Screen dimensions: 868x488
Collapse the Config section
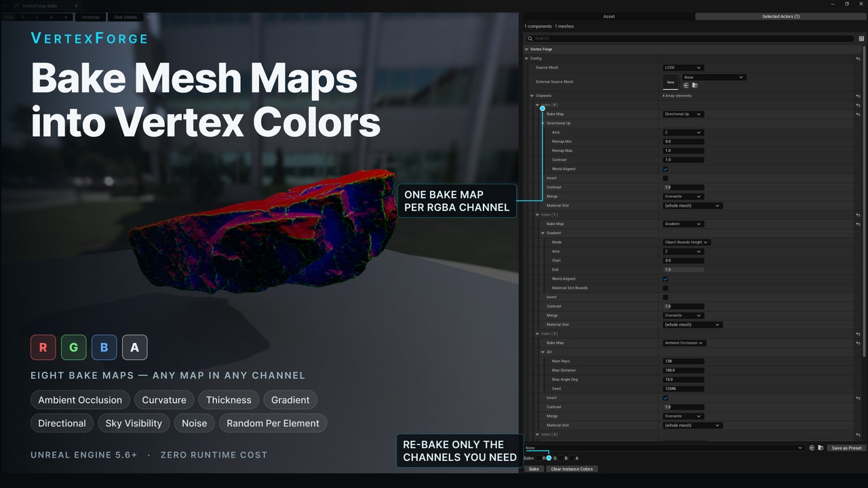(x=527, y=59)
